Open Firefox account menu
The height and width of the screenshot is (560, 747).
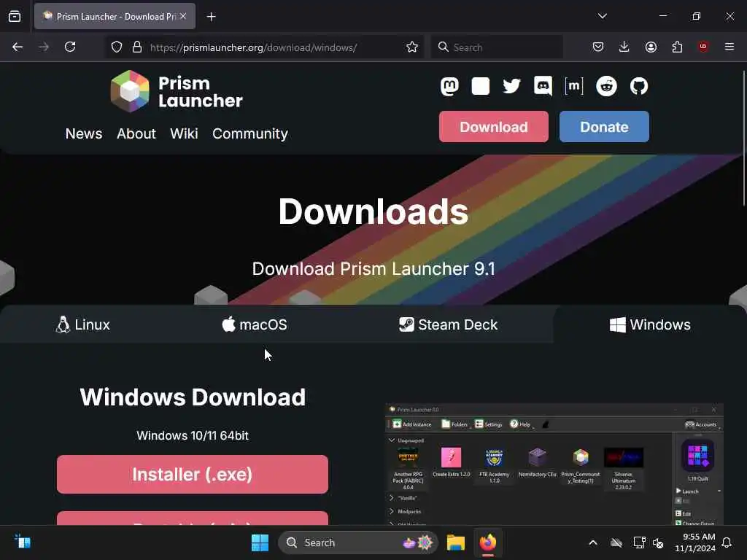click(651, 47)
